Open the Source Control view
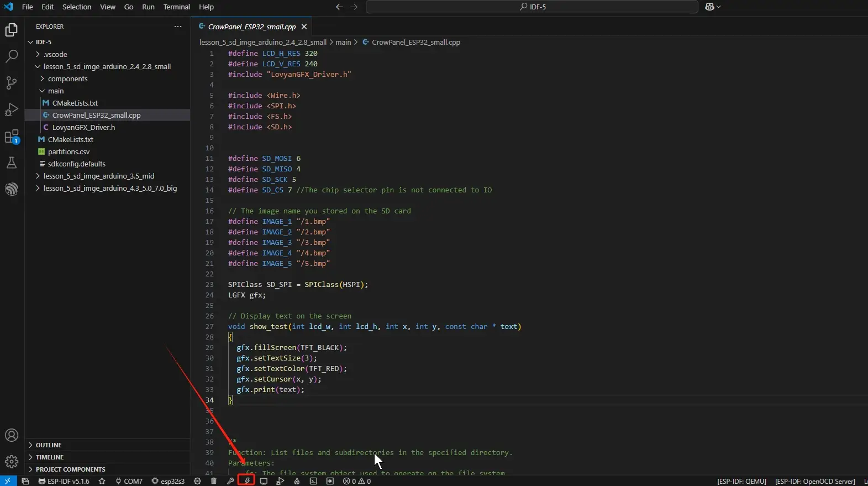This screenshot has width=868, height=486. point(12,83)
